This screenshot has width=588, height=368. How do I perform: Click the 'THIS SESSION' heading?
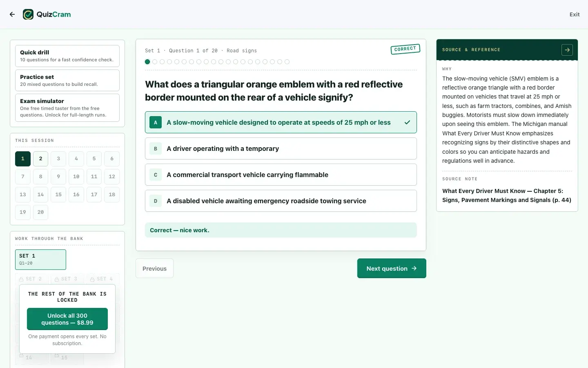34,141
